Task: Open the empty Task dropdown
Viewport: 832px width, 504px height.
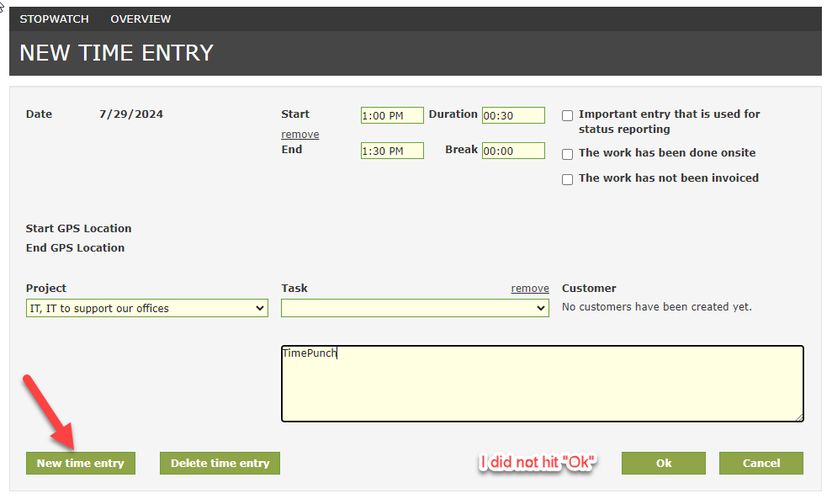Action: coord(415,309)
